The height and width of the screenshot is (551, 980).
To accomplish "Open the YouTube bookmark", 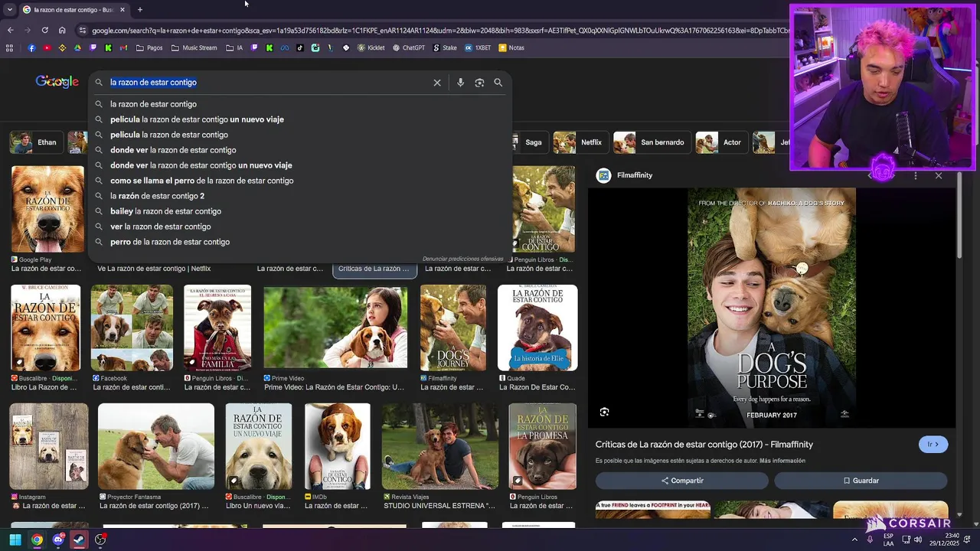I will 47,47.
